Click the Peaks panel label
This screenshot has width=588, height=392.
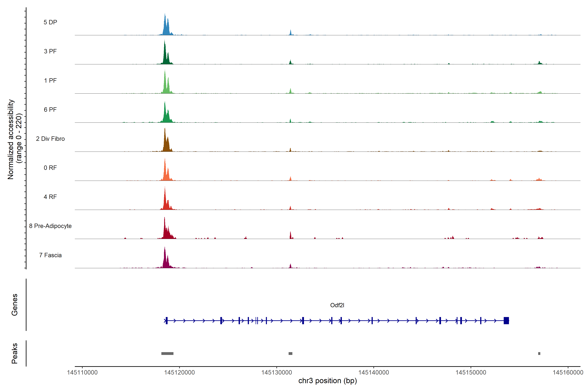click(x=15, y=353)
